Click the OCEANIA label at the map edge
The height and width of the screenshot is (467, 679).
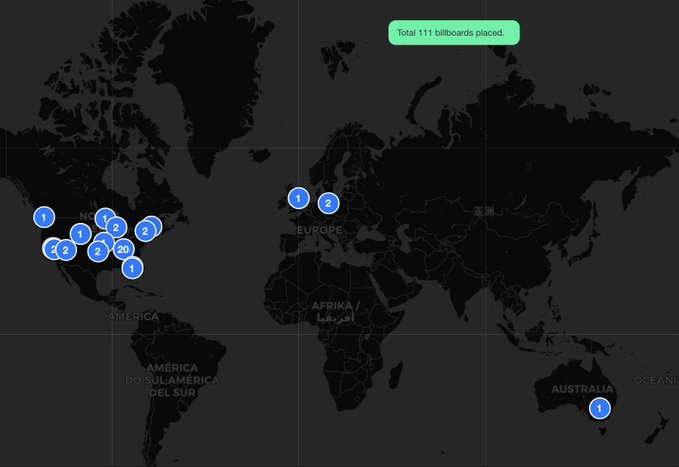[x=656, y=380]
